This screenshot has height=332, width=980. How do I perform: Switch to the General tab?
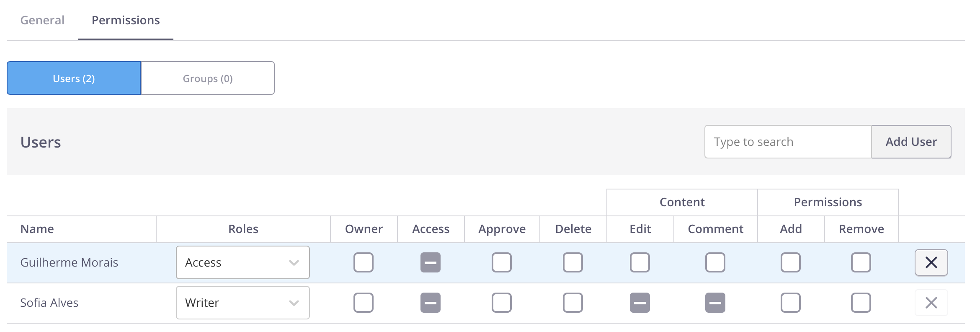[x=42, y=20]
